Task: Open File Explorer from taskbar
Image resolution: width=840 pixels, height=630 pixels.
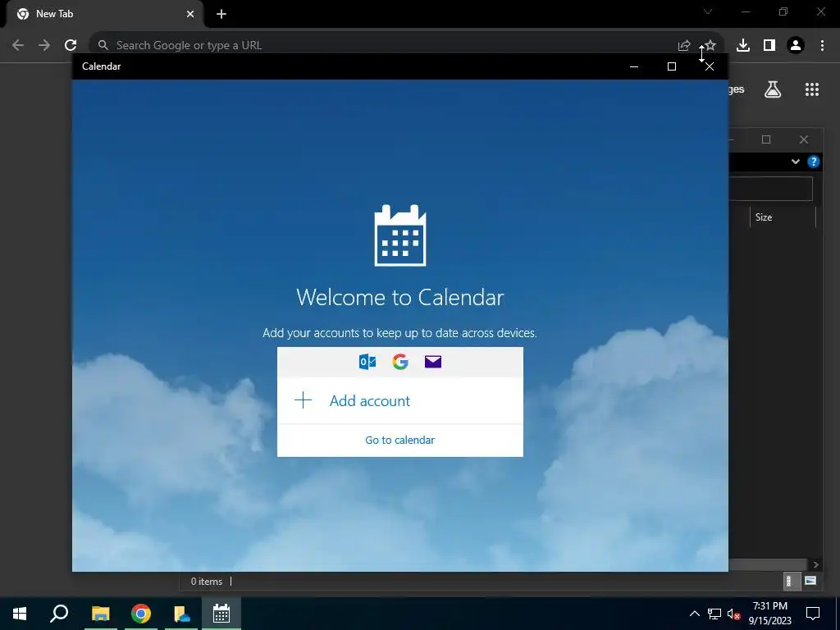Action: point(101,614)
